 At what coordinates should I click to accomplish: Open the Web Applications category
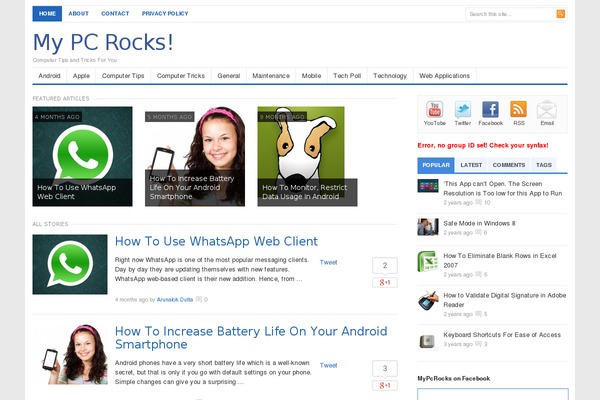[444, 76]
